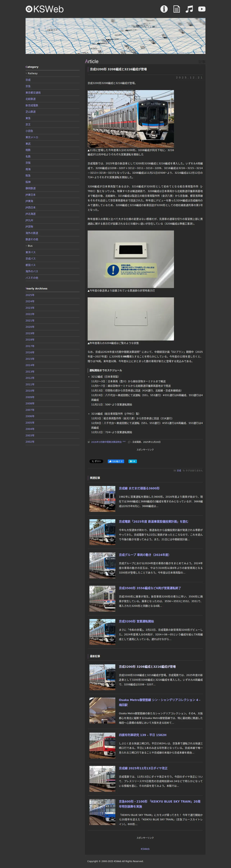Open the 東京都交通局 category
Viewport: 231px width, 868px height.
(x=33, y=93)
